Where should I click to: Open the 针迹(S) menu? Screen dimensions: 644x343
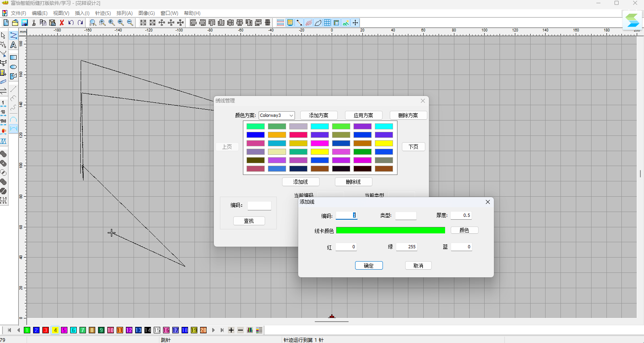point(103,13)
